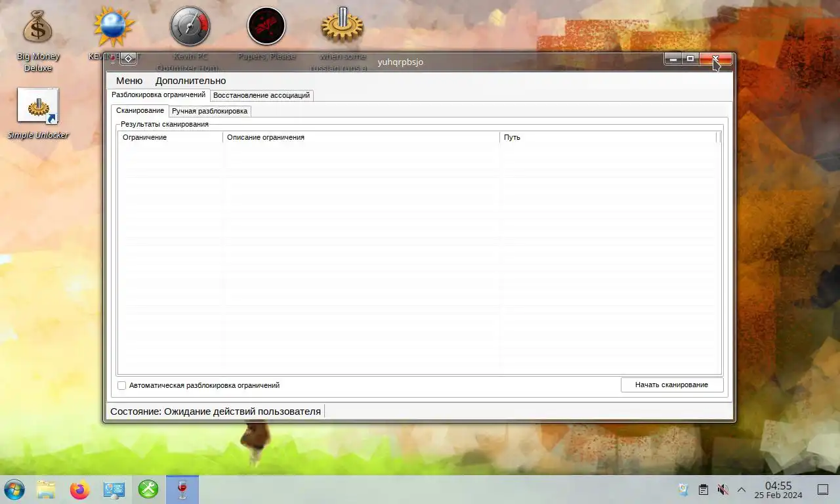
Task: Launch Firefox from the taskbar
Action: click(79, 490)
